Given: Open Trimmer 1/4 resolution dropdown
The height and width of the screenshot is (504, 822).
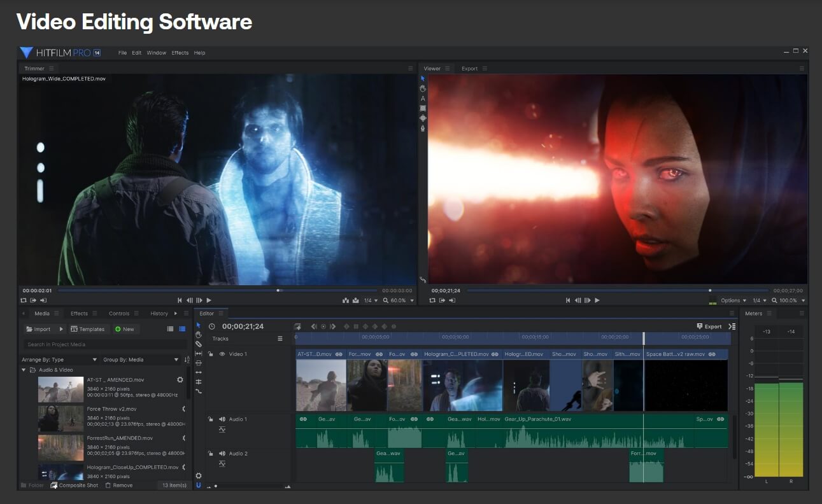Looking at the screenshot, I should [x=371, y=300].
